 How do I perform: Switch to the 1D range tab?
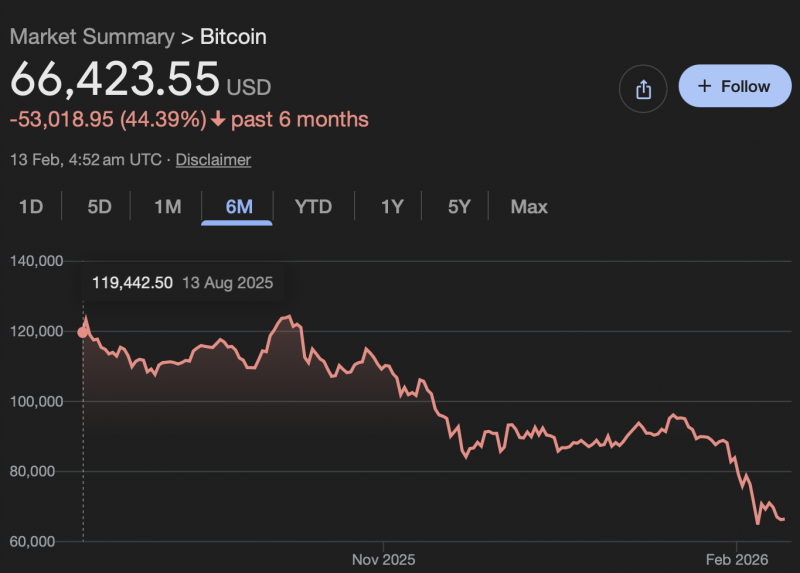click(x=31, y=207)
